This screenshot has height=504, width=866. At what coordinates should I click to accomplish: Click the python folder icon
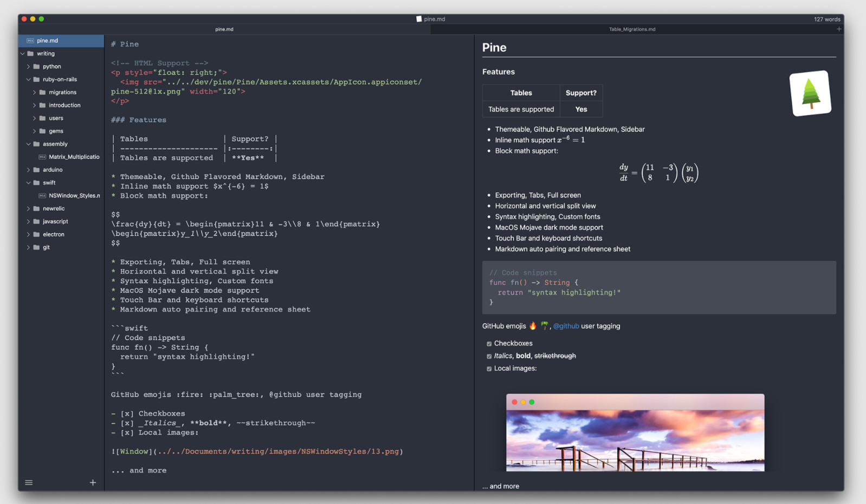(37, 67)
